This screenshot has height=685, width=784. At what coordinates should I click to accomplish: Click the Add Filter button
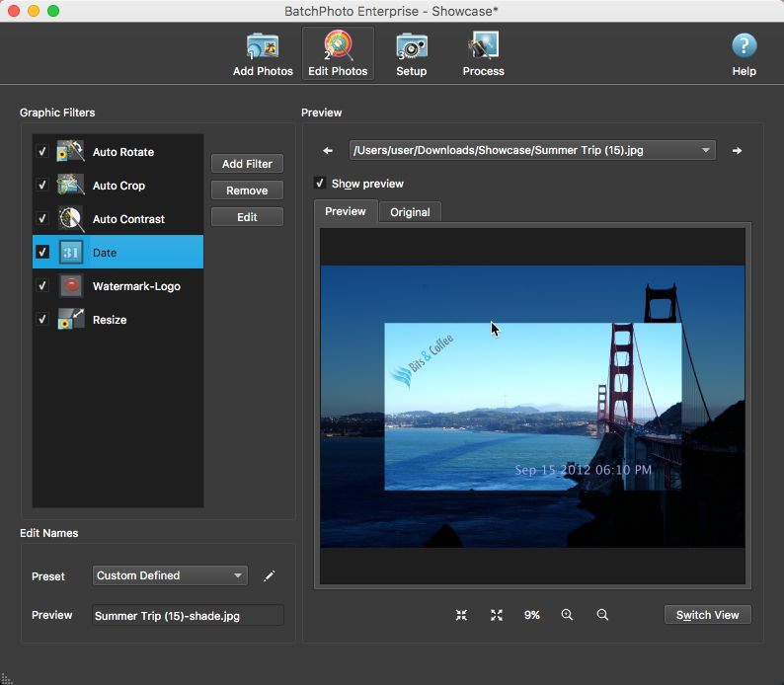coord(247,164)
